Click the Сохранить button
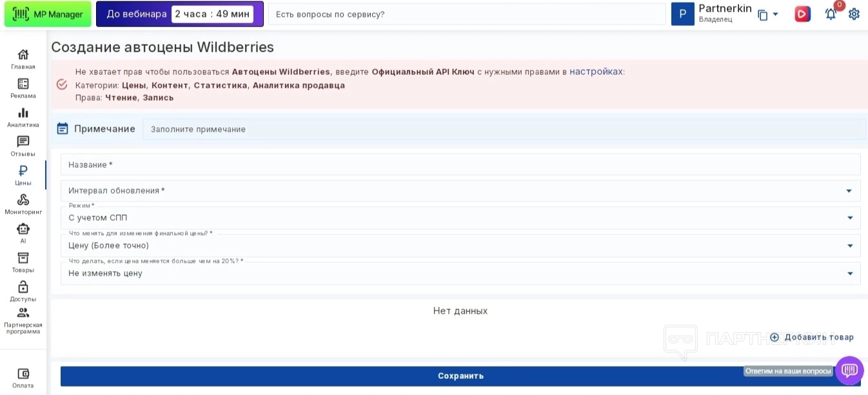 (x=460, y=376)
